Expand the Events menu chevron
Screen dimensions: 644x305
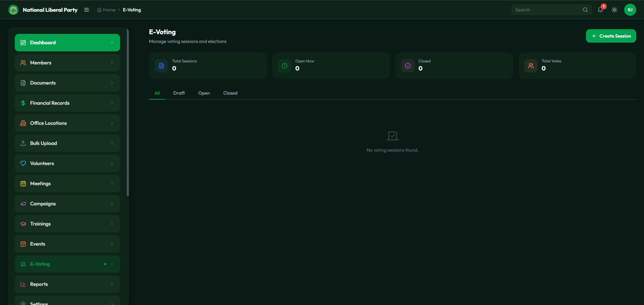(x=112, y=244)
